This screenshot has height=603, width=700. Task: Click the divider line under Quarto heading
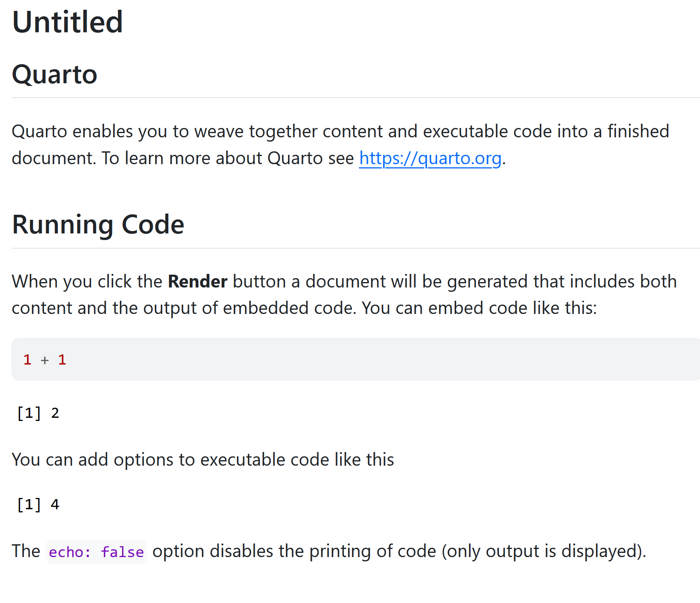(x=350, y=98)
